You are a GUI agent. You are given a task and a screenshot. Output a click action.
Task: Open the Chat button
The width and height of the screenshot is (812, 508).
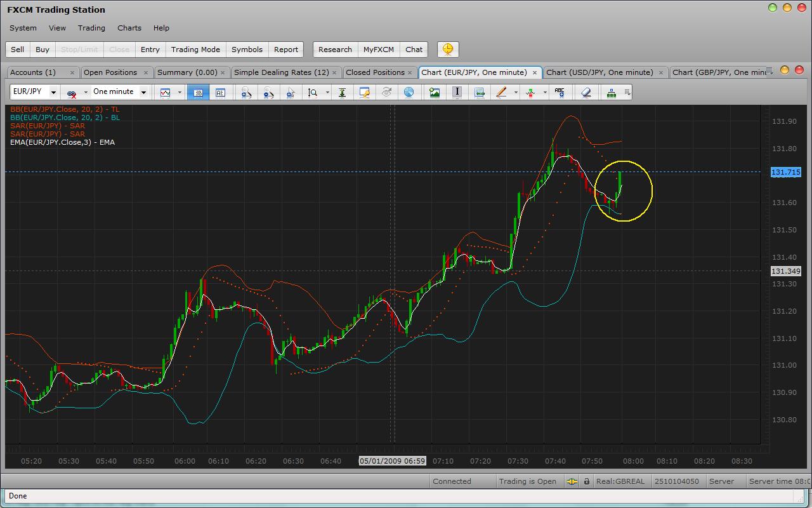pos(414,50)
